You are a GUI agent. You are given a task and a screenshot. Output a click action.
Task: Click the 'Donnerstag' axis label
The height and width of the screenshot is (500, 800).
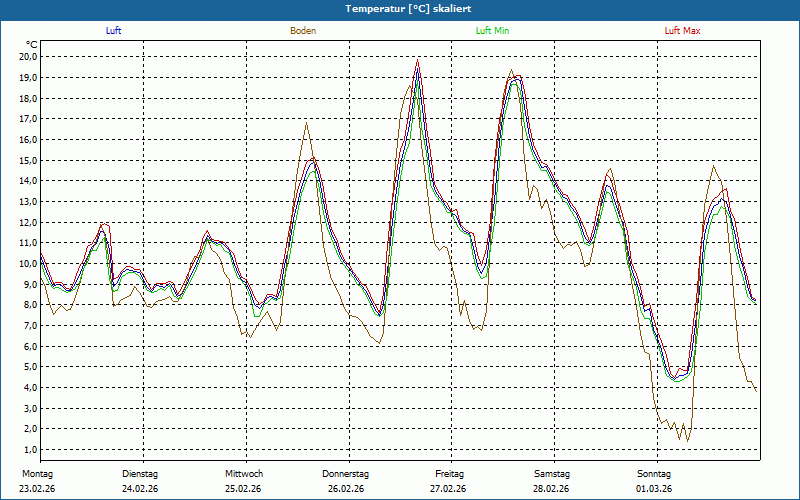(346, 473)
